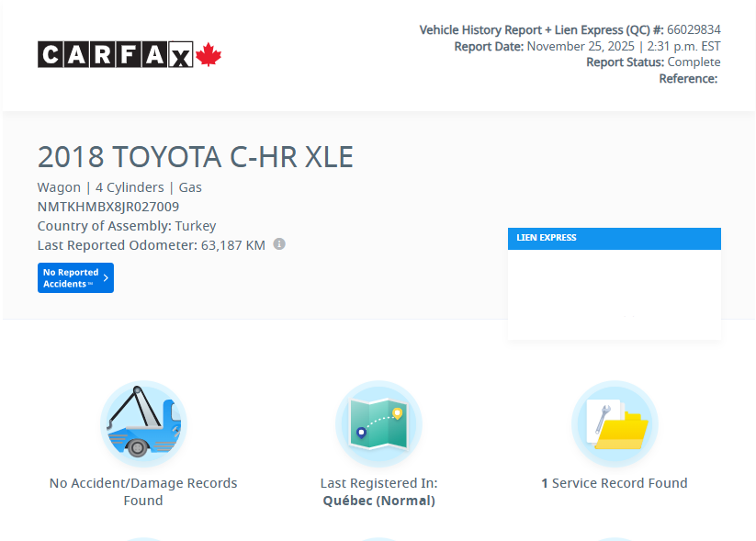This screenshot has height=541, width=756.
Task: Expand the No Reported Accidents chevron
Action: tap(104, 277)
